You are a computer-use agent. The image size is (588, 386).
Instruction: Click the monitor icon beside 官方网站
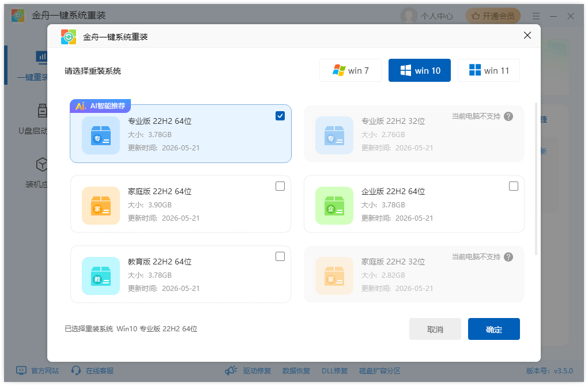(21, 370)
